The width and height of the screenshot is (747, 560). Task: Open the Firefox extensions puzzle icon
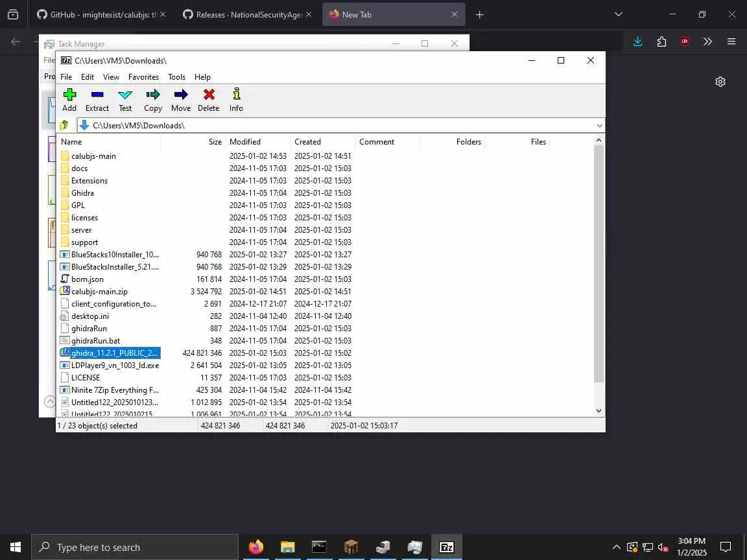click(x=661, y=42)
